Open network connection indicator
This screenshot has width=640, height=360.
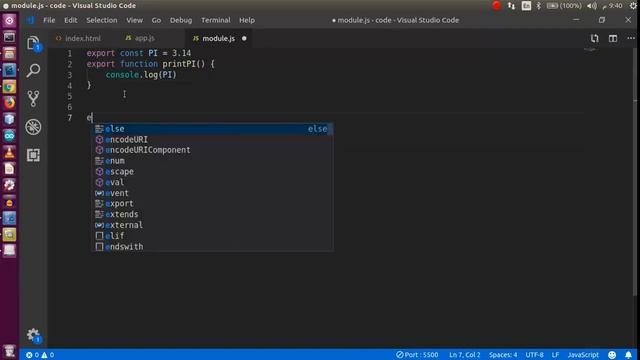point(511,6)
